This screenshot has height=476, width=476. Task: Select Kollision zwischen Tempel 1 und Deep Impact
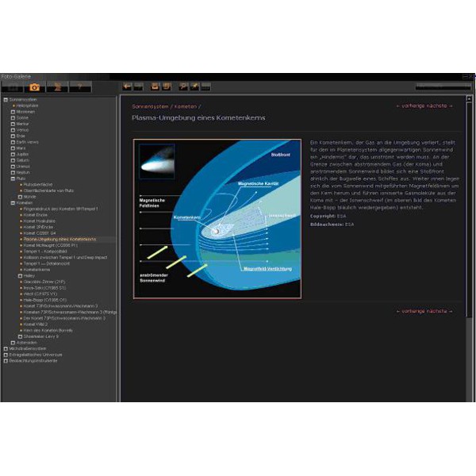click(65, 257)
